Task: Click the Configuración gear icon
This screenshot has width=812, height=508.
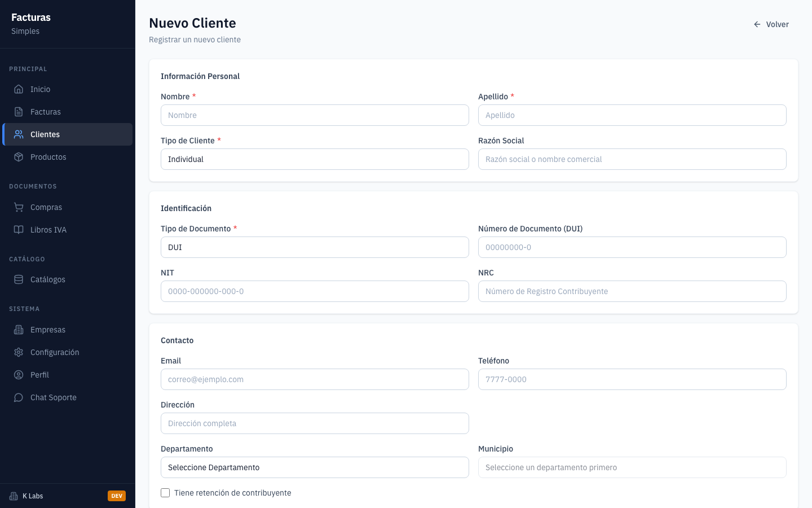Action: (19, 352)
